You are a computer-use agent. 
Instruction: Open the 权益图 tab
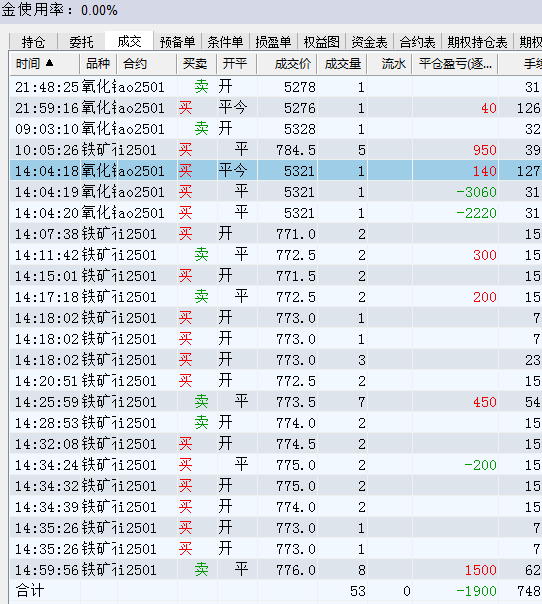pyautogui.click(x=321, y=42)
